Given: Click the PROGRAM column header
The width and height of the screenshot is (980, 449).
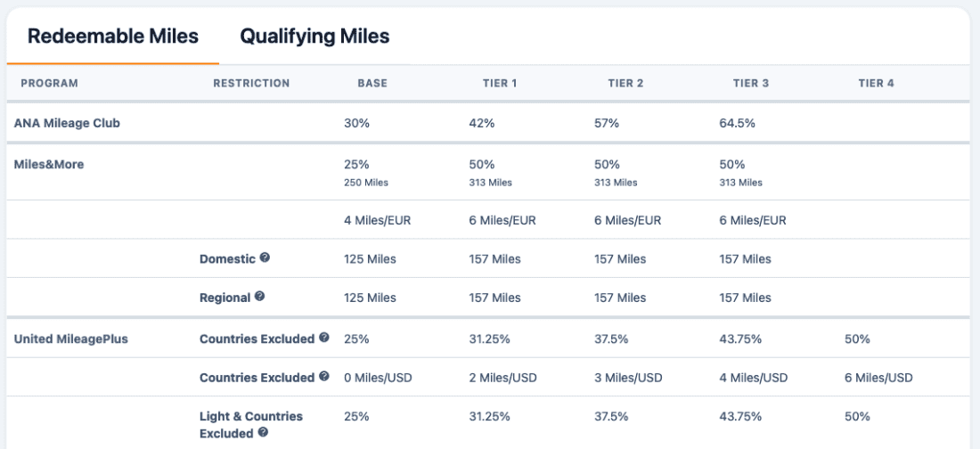Looking at the screenshot, I should coord(49,83).
